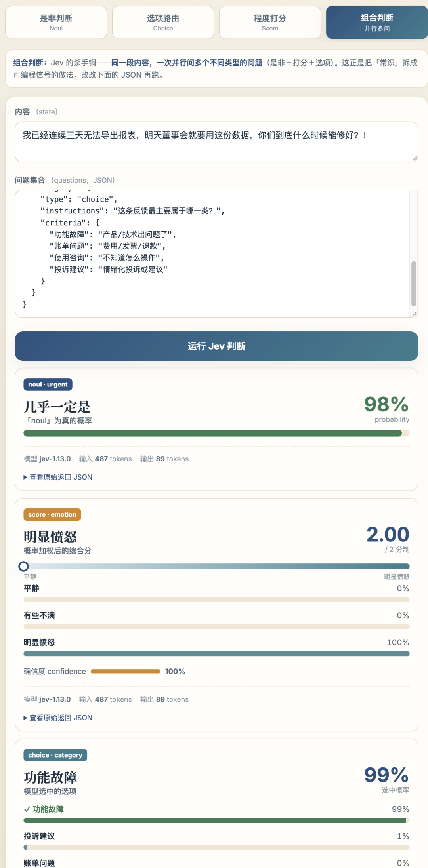Click the 98% probability progress bar
This screenshot has width=428, height=868.
coord(216,433)
